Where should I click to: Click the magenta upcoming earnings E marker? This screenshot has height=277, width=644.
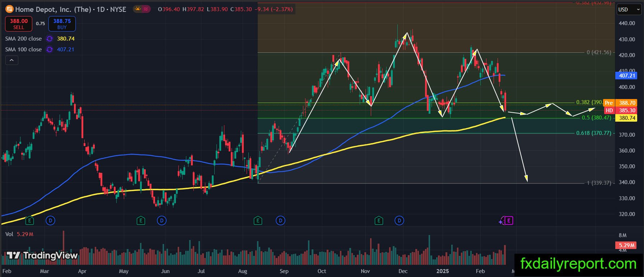pos(509,221)
